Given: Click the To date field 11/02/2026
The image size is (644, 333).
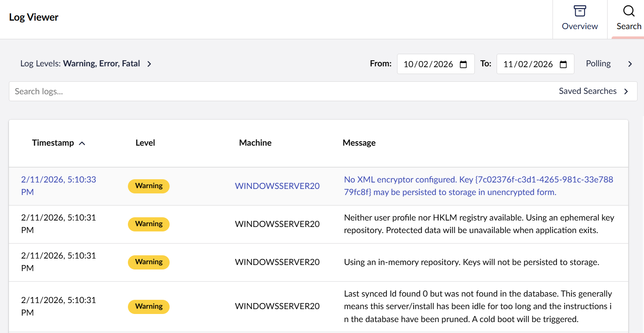Looking at the screenshot, I should point(527,64).
